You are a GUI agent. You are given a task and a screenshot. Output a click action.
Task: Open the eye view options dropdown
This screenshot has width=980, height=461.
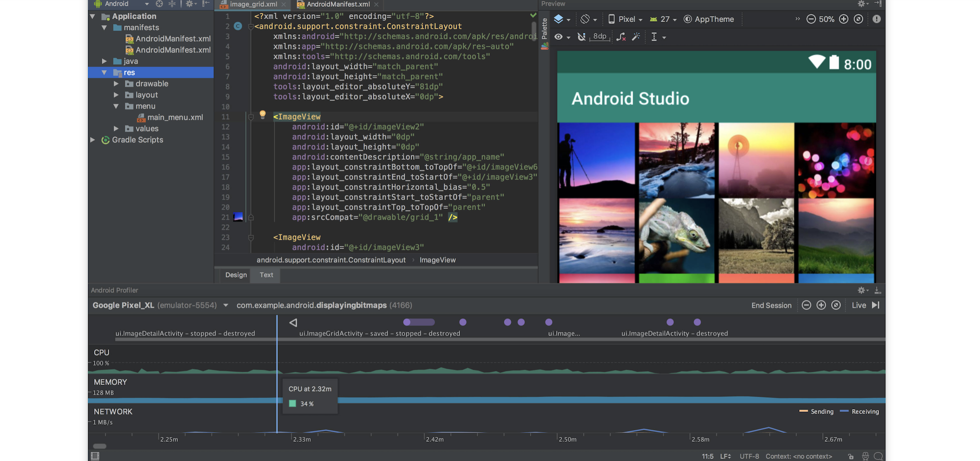click(x=562, y=37)
